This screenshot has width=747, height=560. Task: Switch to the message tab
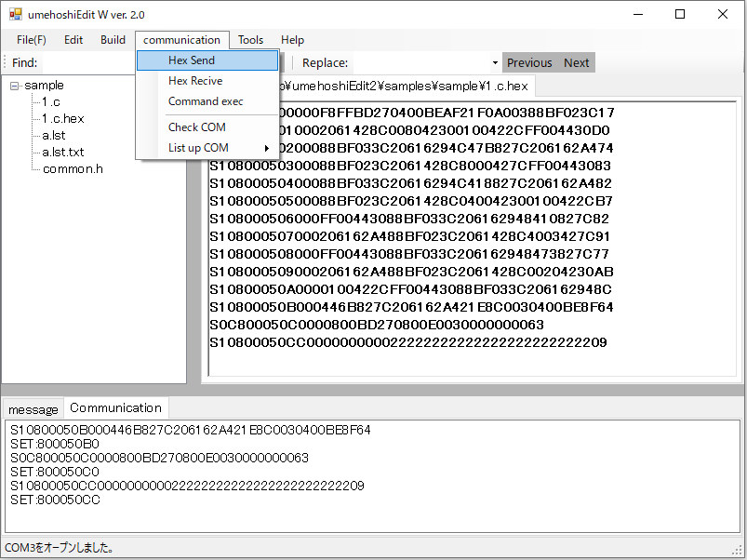tap(33, 409)
